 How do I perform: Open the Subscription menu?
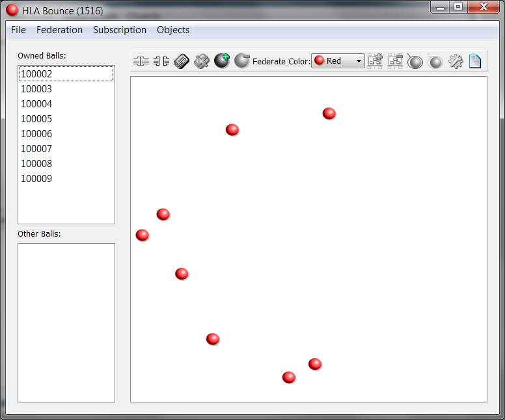120,30
